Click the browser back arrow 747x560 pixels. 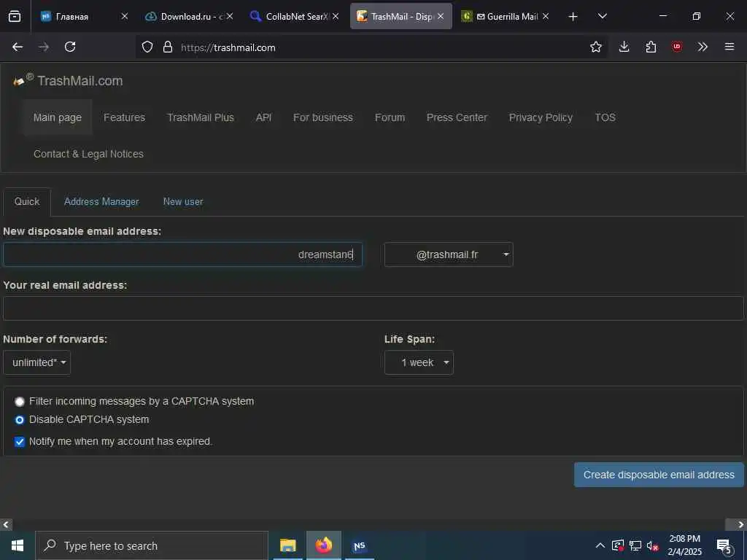point(18,47)
